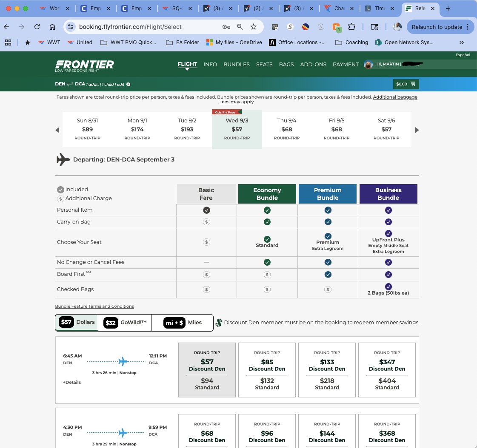Open the bookmarks apps grid icon

click(x=8, y=43)
